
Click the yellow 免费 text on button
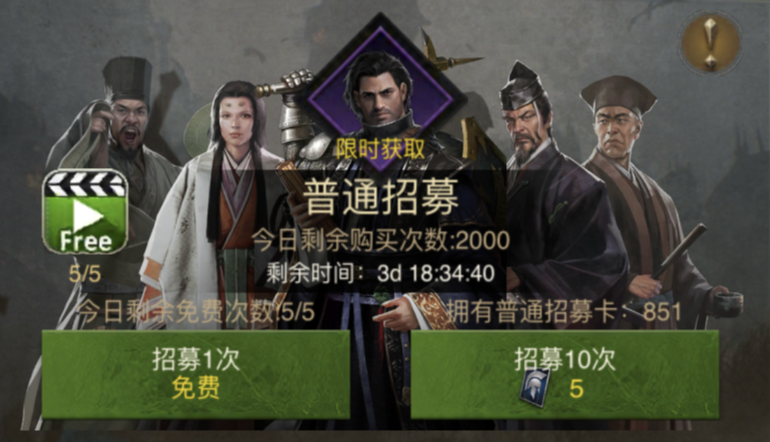tap(196, 389)
